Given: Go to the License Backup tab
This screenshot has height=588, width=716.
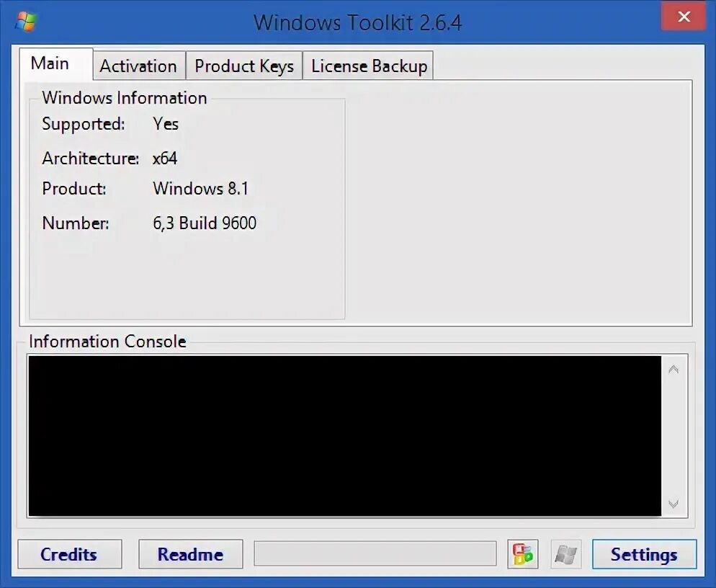Looking at the screenshot, I should 368,66.
